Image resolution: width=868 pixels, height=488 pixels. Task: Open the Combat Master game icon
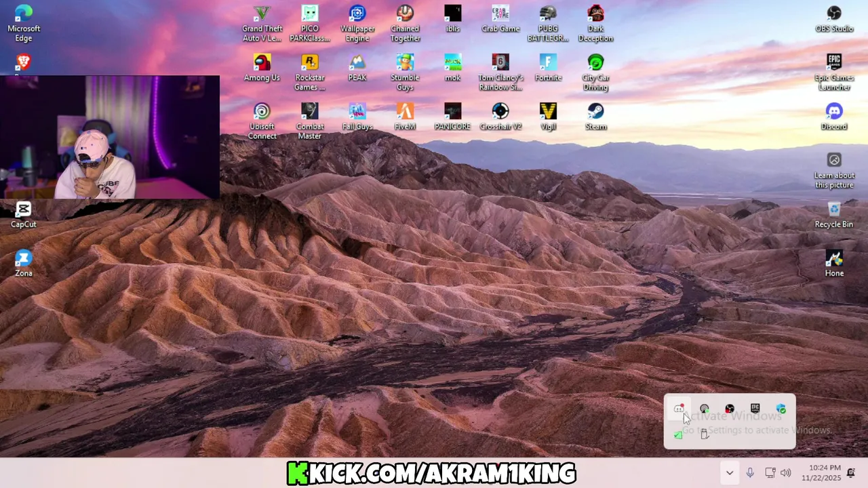point(310,121)
